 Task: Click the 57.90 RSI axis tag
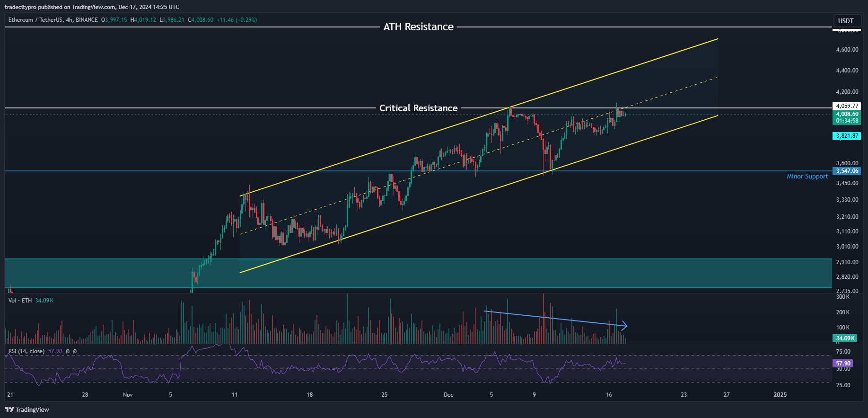(x=843, y=364)
